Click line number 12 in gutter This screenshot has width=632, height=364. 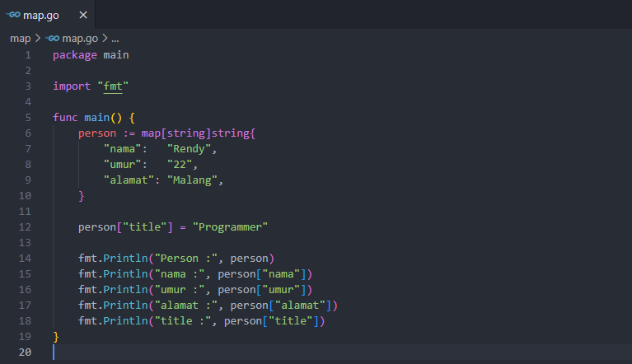point(25,227)
